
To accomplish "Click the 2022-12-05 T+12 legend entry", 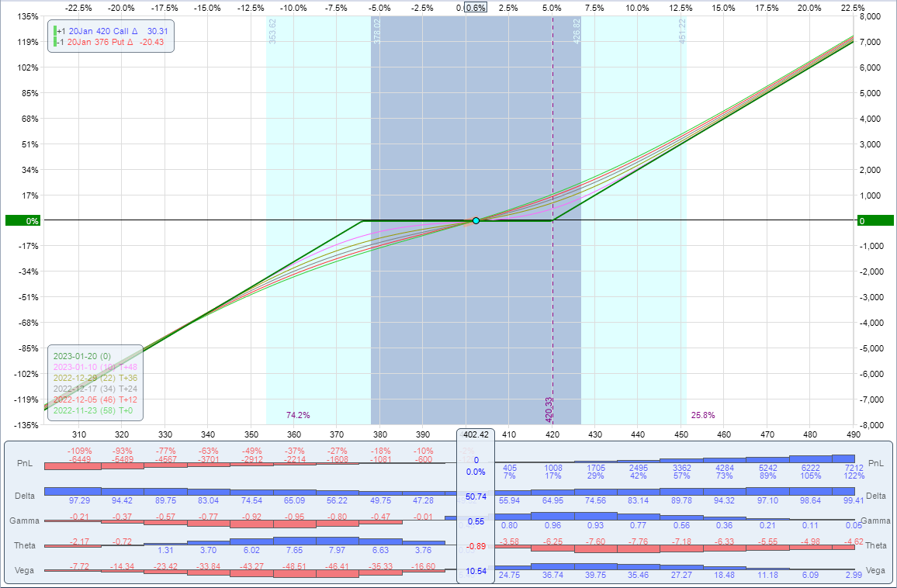I will point(95,399).
